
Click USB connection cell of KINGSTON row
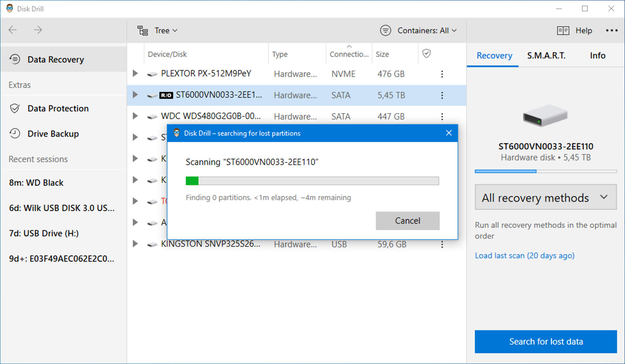339,244
